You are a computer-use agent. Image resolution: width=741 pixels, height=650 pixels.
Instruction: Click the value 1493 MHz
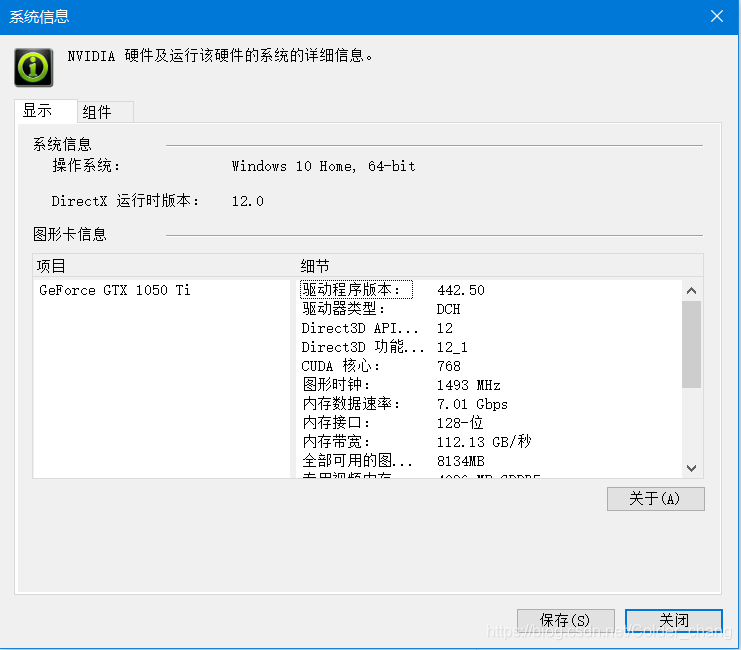coord(468,385)
